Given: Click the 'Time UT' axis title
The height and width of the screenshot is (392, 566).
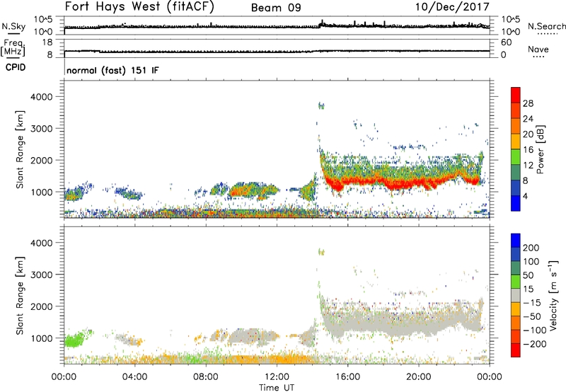Looking at the screenshot, I should 277,388.
